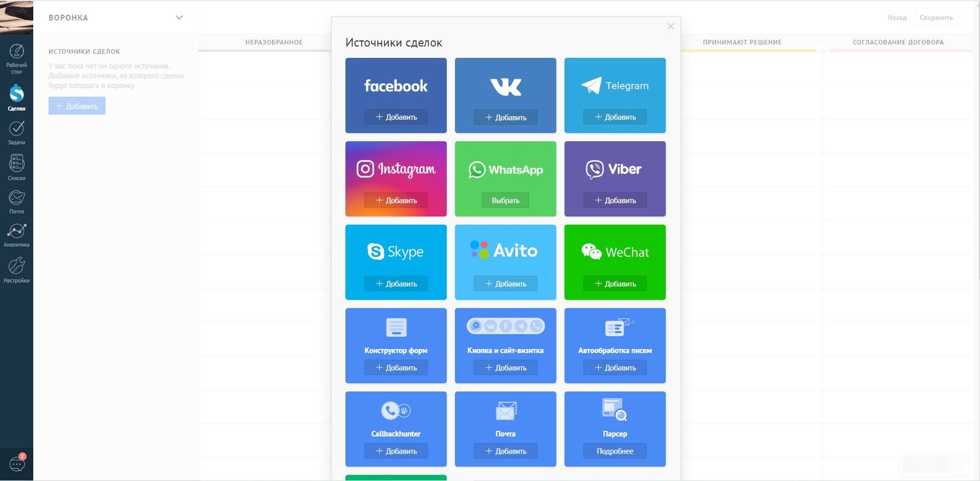Add the Автообработка писем source
The image size is (980, 481).
(615, 368)
